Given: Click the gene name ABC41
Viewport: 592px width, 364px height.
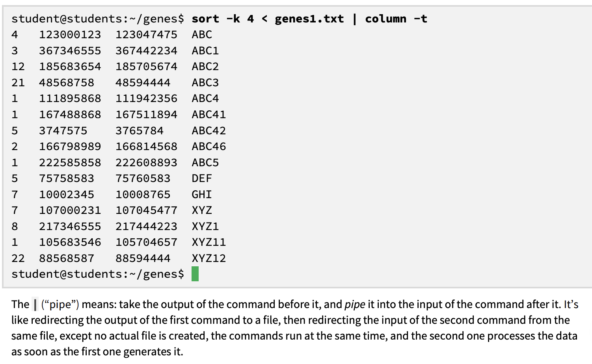Looking at the screenshot, I should coord(209,115).
